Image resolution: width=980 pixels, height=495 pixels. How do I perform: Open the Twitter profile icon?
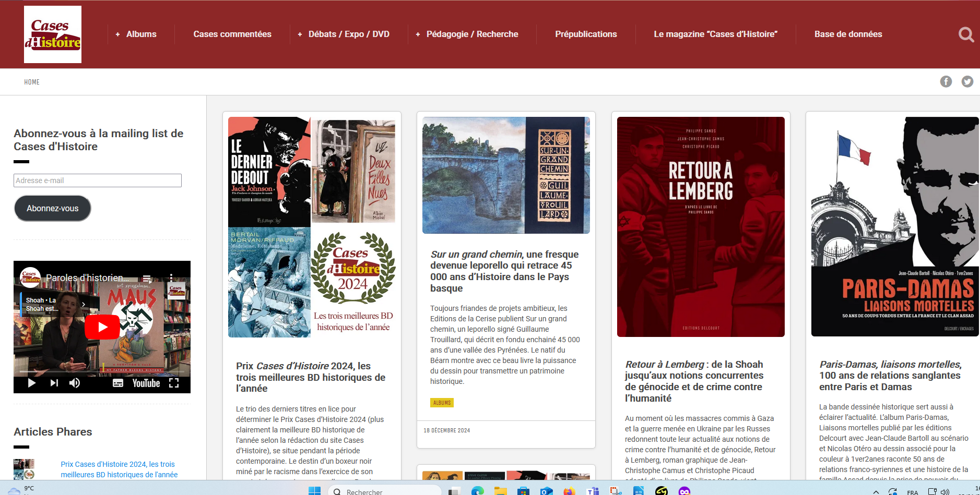[x=967, y=81]
